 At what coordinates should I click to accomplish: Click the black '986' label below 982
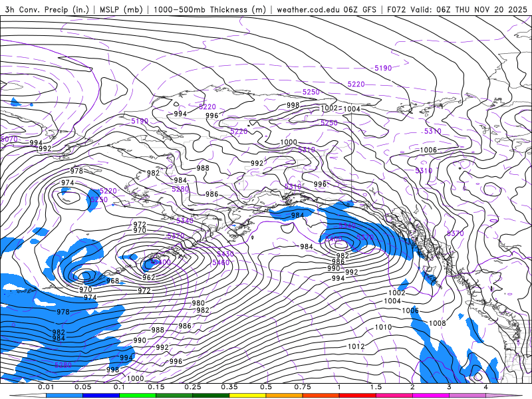point(338,261)
